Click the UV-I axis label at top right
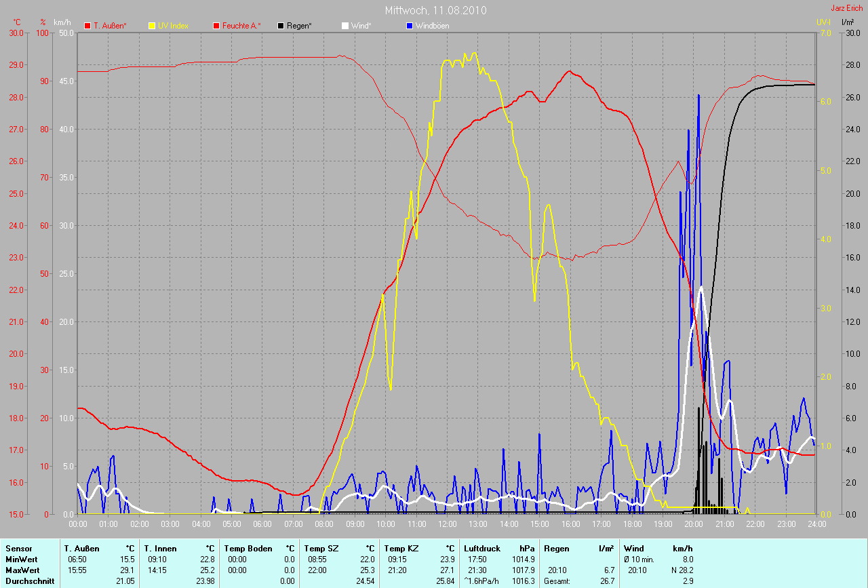 (823, 22)
